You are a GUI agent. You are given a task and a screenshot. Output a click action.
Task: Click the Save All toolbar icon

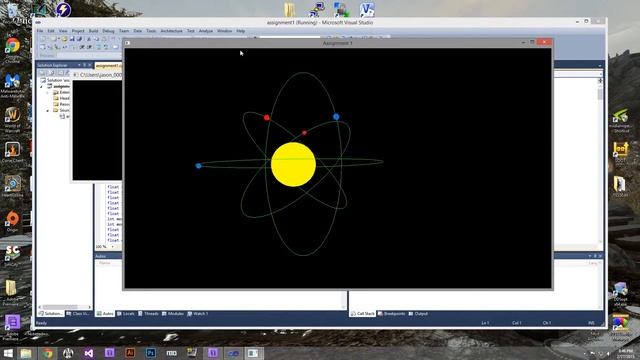[79, 39]
